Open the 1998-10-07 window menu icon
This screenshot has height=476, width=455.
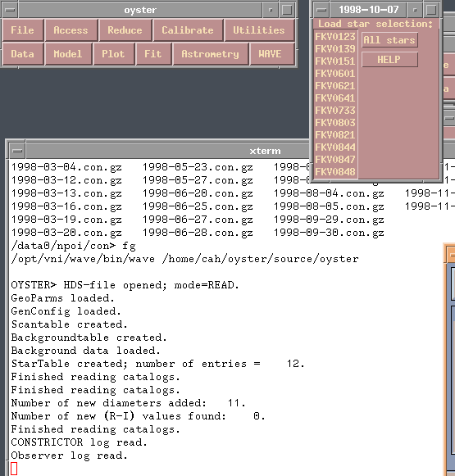[321, 10]
